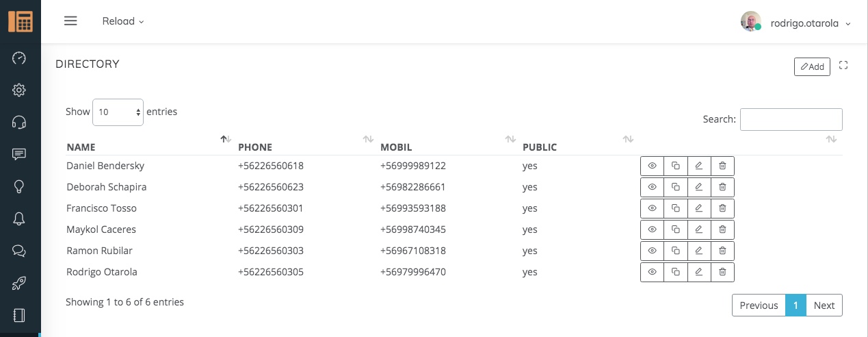Screen dimensions: 868x337
Task: Open the entries-per-page dropdown
Action: click(118, 112)
